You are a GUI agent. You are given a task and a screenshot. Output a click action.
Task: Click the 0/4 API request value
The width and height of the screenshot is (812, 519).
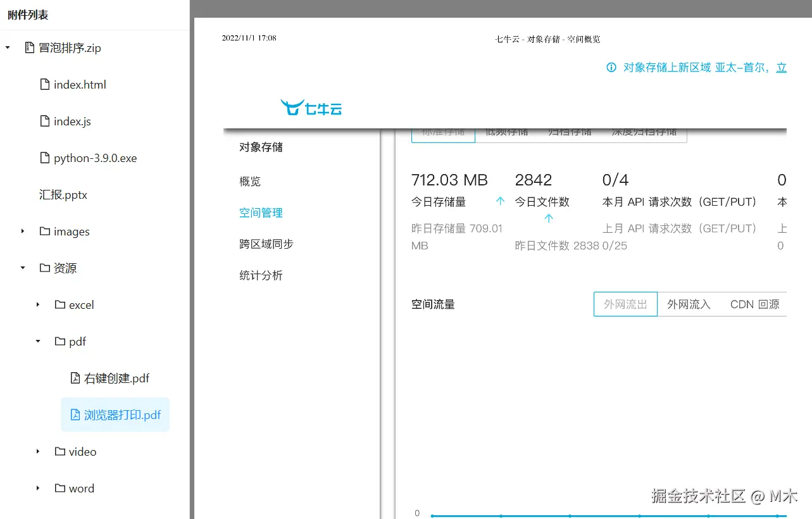615,180
